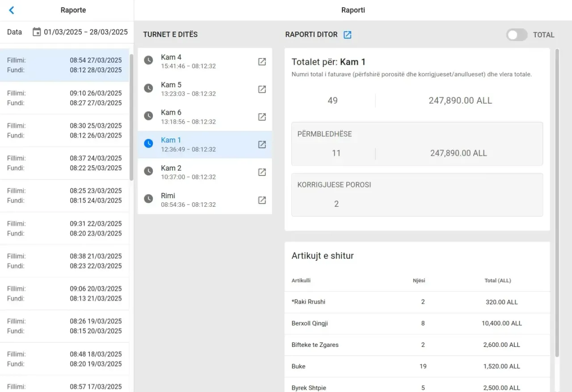Screen dimensions: 572x392
Task: Select the 01/03/2025 – 28/03/2025 date range
Action: 86,32
